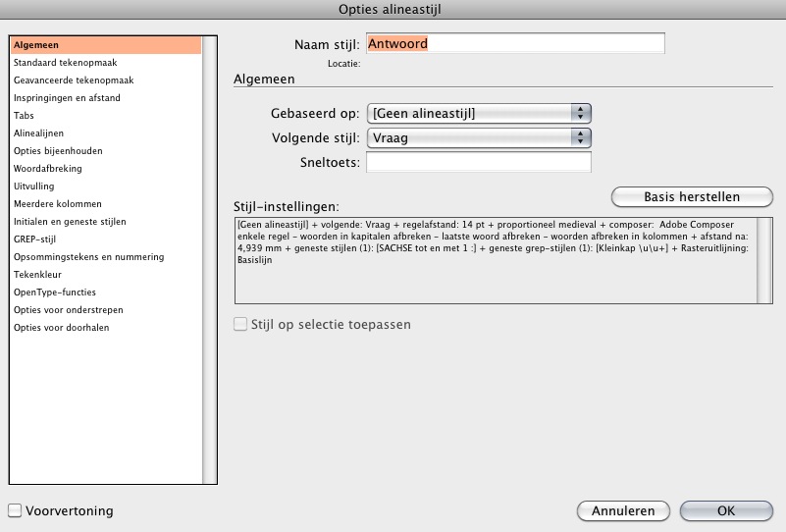The height and width of the screenshot is (532, 786).
Task: Open Geavanceerde tekenopmaak section
Action: [x=106, y=80]
